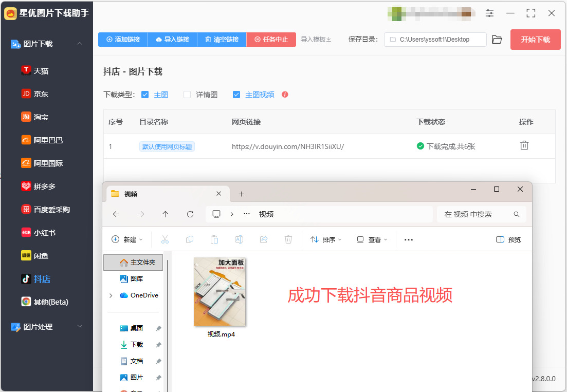Open 拼多多 download page
567x392 pixels.
[x=39, y=186]
